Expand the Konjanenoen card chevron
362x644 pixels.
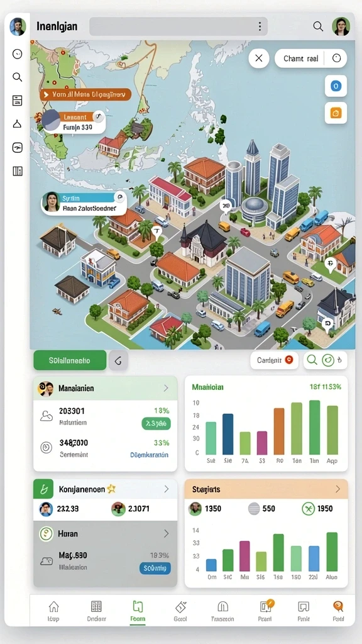[x=167, y=489]
